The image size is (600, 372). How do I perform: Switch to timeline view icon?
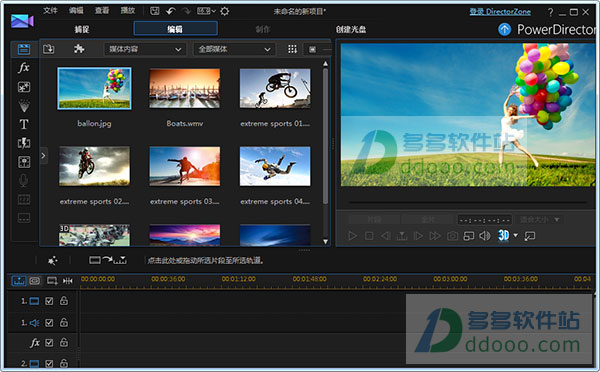pos(19,281)
